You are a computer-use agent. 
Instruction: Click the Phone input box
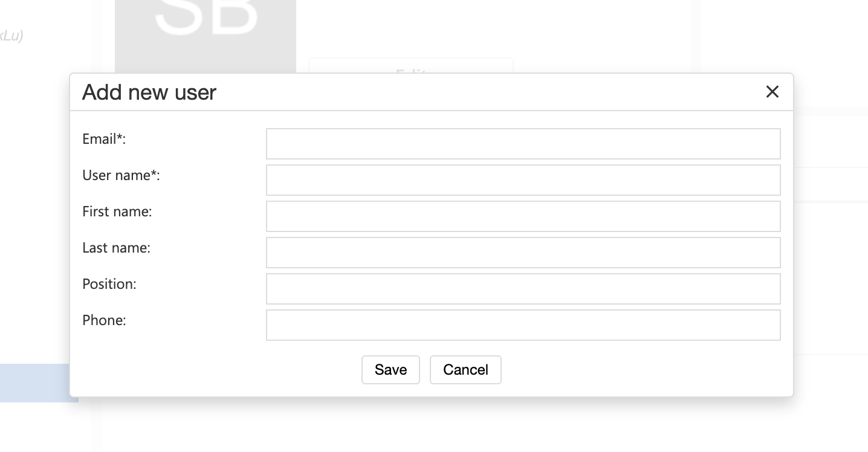point(523,325)
